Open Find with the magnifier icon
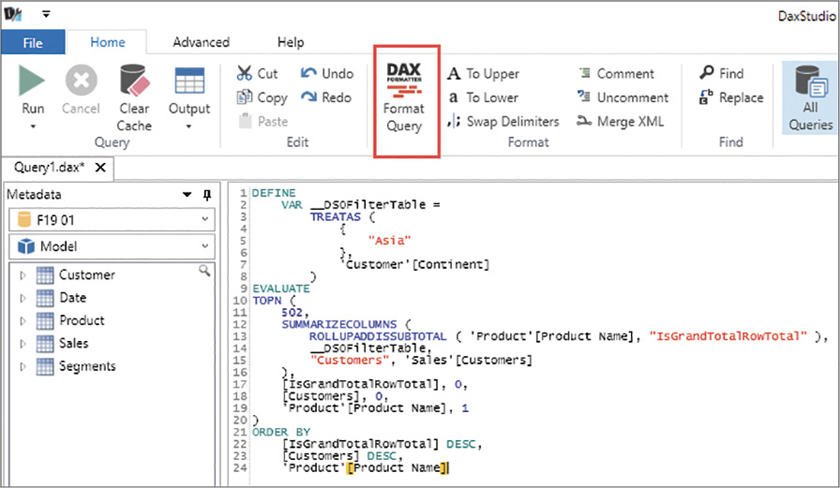The image size is (840, 488). pyautogui.click(x=707, y=72)
